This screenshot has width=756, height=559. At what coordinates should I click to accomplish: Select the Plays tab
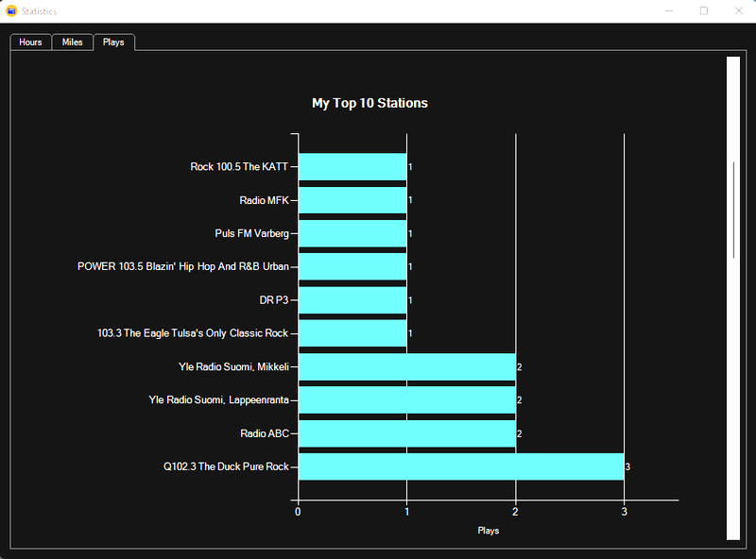pyautogui.click(x=113, y=42)
